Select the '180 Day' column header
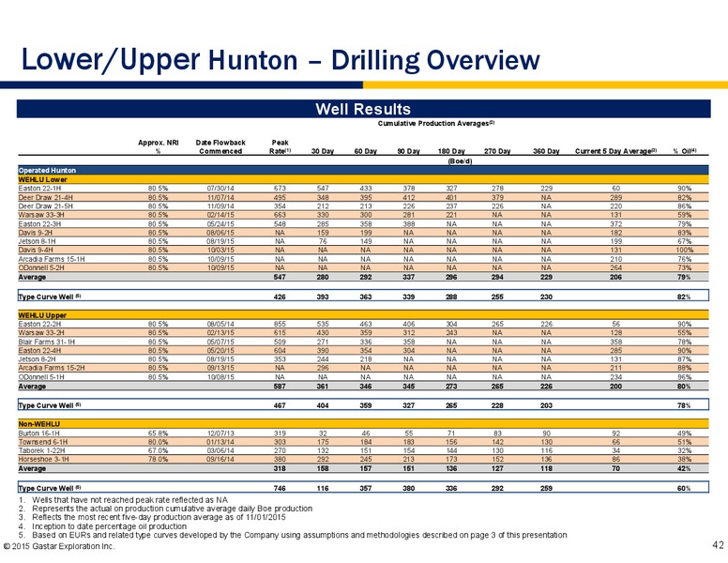The image size is (728, 563). (451, 151)
